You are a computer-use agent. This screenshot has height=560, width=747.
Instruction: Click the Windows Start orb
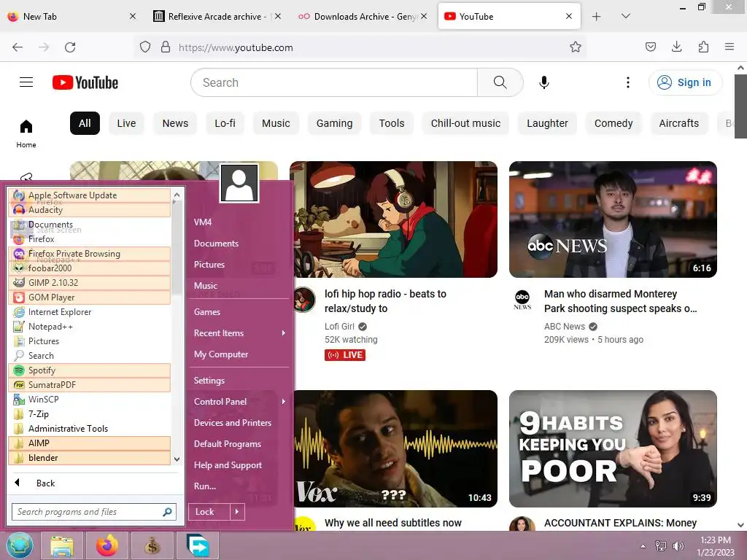click(20, 545)
